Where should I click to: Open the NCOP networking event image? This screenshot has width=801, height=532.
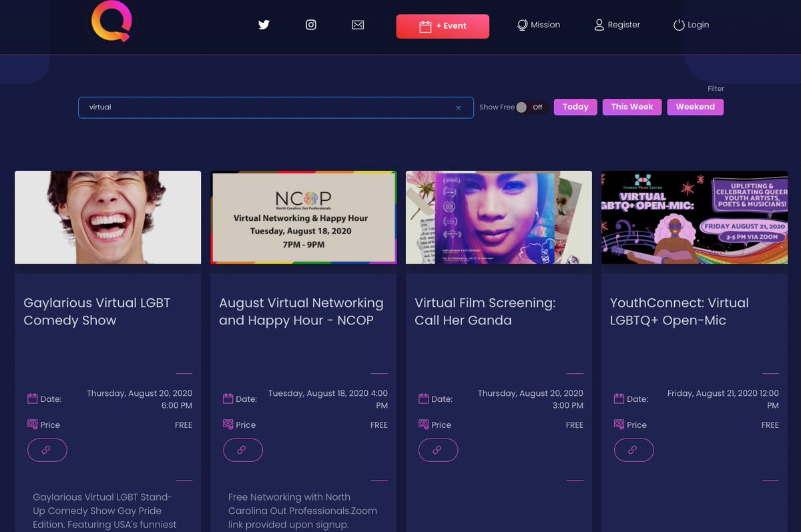click(303, 218)
